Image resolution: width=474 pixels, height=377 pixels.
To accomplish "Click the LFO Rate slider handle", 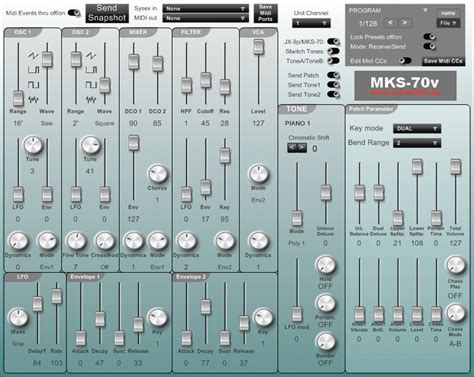I will tap(56, 296).
